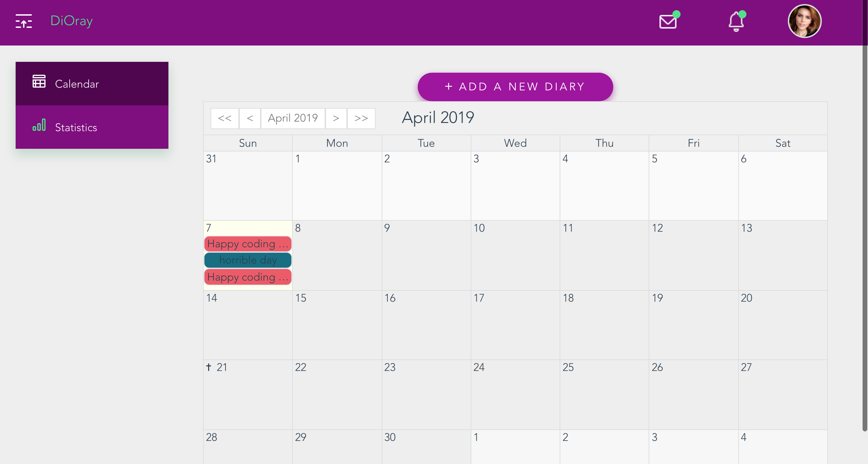
Task: Select the April 14 calendar cell
Action: click(x=248, y=326)
